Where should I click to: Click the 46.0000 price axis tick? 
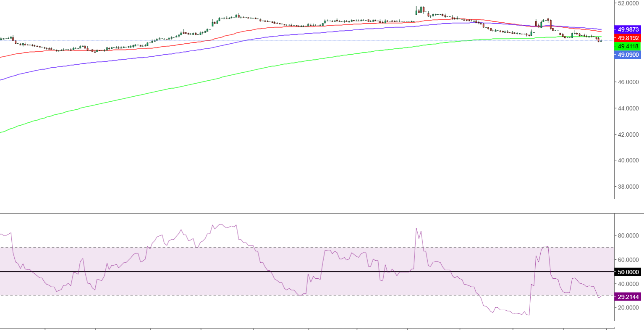tap(628, 82)
